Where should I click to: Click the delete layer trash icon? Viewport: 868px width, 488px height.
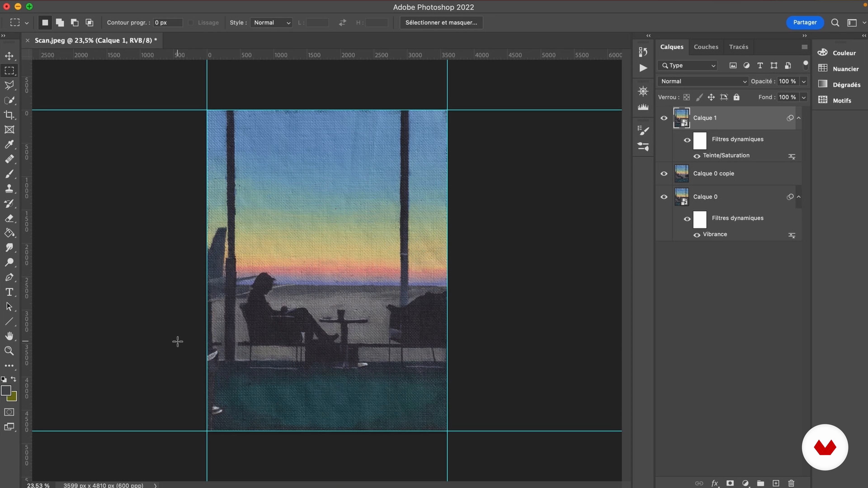[791, 483]
